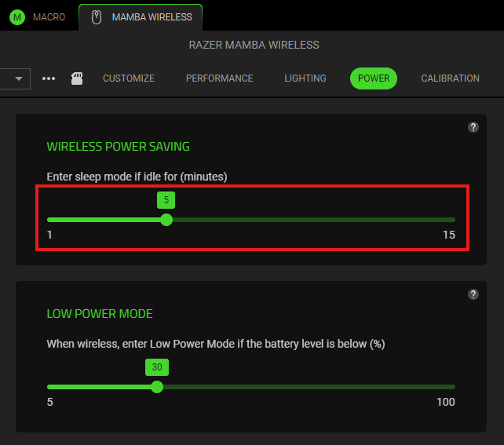Select the Mamba Wireless device tab

(x=141, y=17)
